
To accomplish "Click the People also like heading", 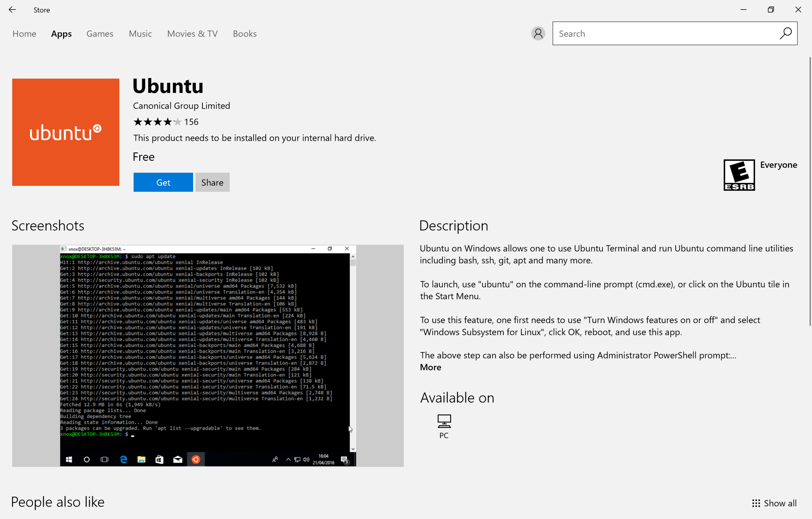I will click(x=58, y=502).
